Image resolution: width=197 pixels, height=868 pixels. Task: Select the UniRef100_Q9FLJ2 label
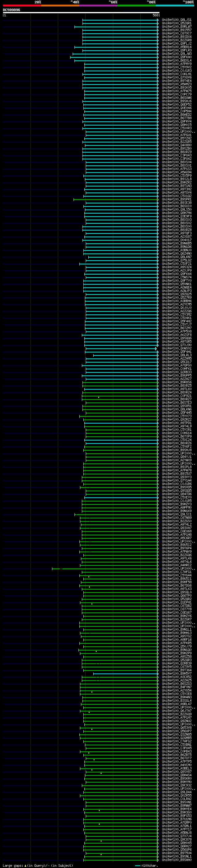[177, 43]
